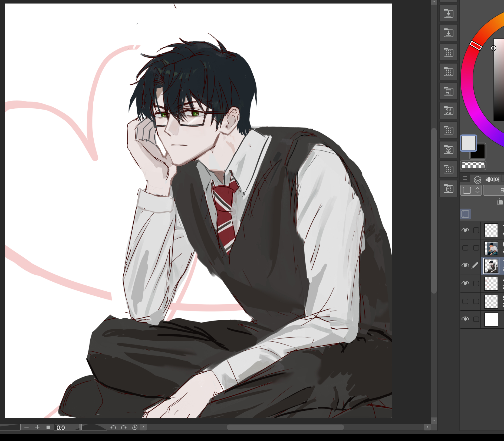Click the rotation angle field showing 0.0
This screenshot has height=441, width=504.
(x=67, y=427)
